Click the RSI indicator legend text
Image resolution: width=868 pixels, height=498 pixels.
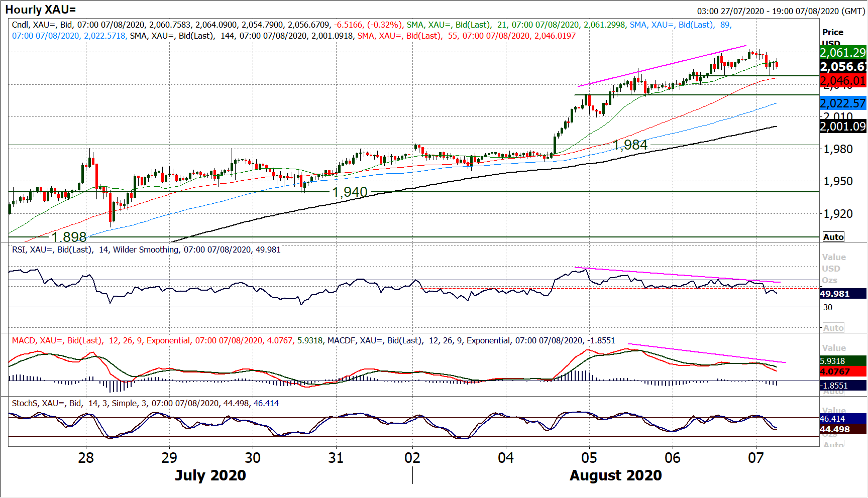146,250
